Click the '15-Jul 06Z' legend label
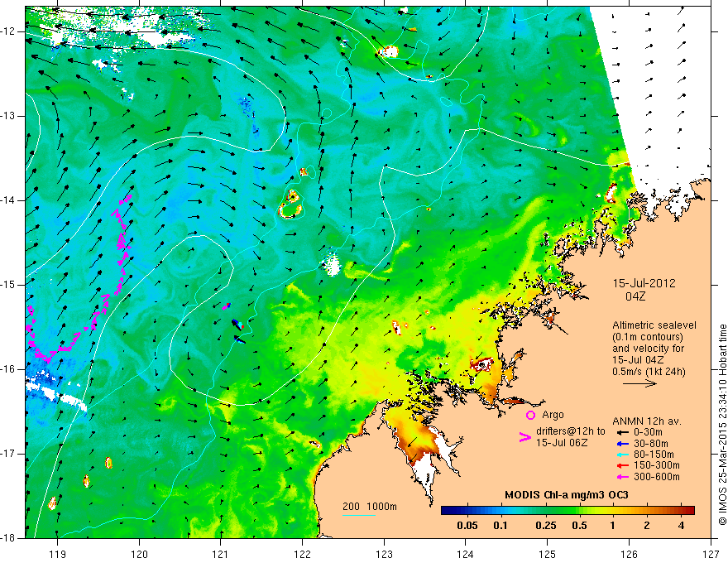The image size is (728, 563). pyautogui.click(x=562, y=443)
